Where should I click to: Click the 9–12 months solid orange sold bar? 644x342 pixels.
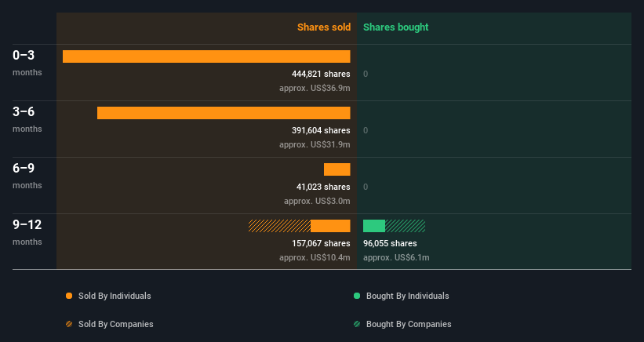pyautogui.click(x=330, y=226)
